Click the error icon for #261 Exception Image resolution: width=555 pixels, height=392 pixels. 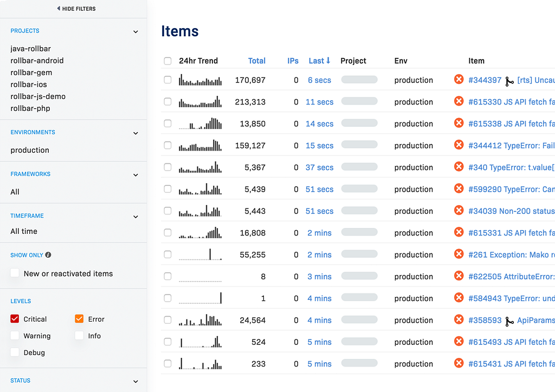(459, 254)
